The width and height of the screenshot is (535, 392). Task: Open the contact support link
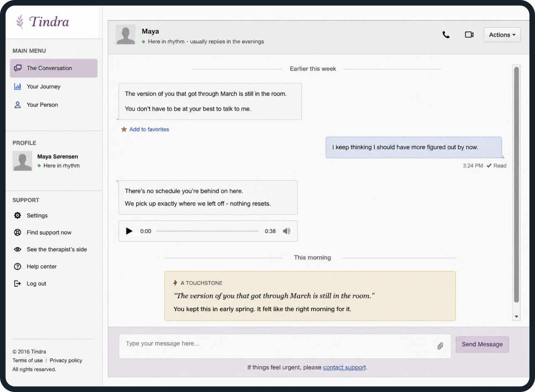[x=344, y=367]
